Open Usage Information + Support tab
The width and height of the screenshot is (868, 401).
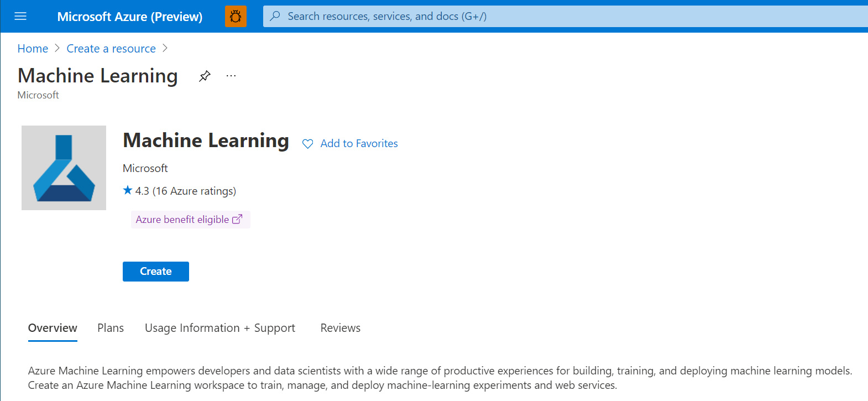[220, 328]
